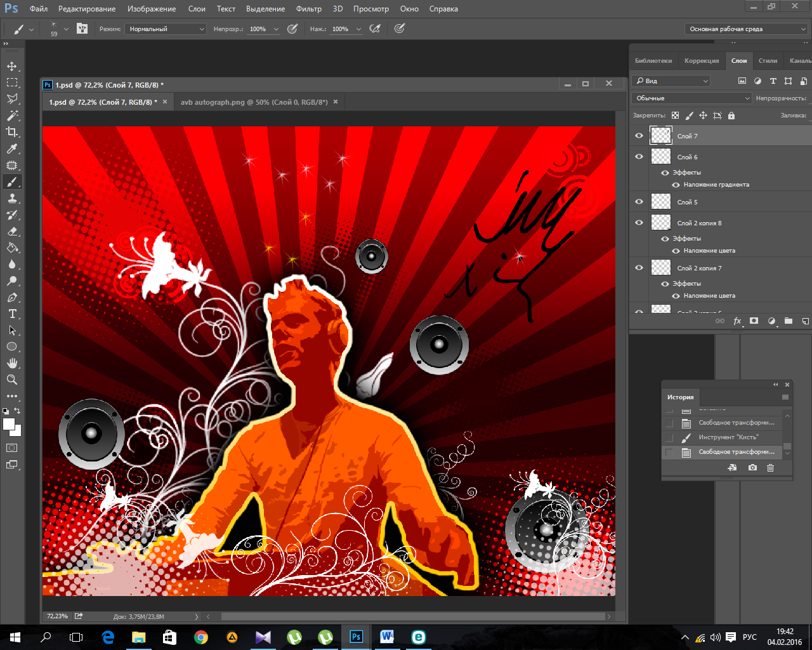Select the Path Selection tool
Image resolution: width=812 pixels, height=650 pixels.
pyautogui.click(x=12, y=330)
